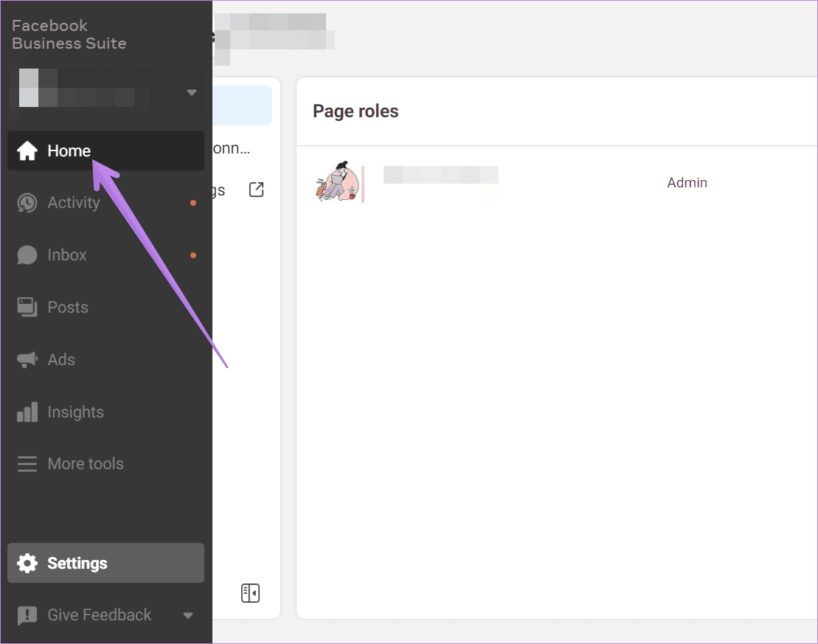This screenshot has height=644, width=818.
Task: Open the Inbox menu item
Action: [106, 255]
